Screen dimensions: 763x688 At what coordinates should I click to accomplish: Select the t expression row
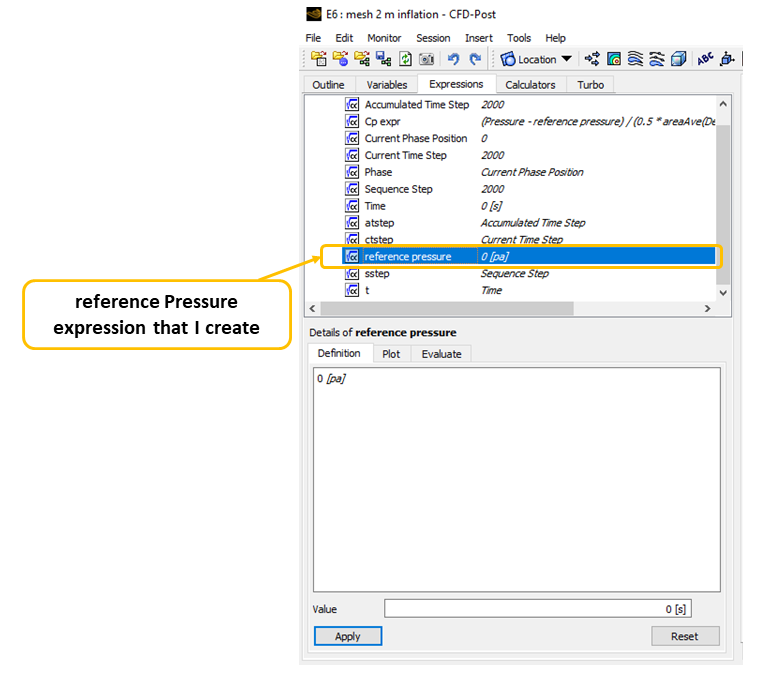pyautogui.click(x=529, y=290)
